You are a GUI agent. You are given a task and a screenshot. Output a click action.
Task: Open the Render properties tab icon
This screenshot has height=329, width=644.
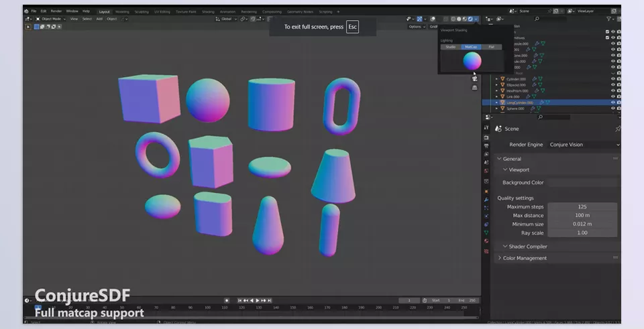point(486,137)
